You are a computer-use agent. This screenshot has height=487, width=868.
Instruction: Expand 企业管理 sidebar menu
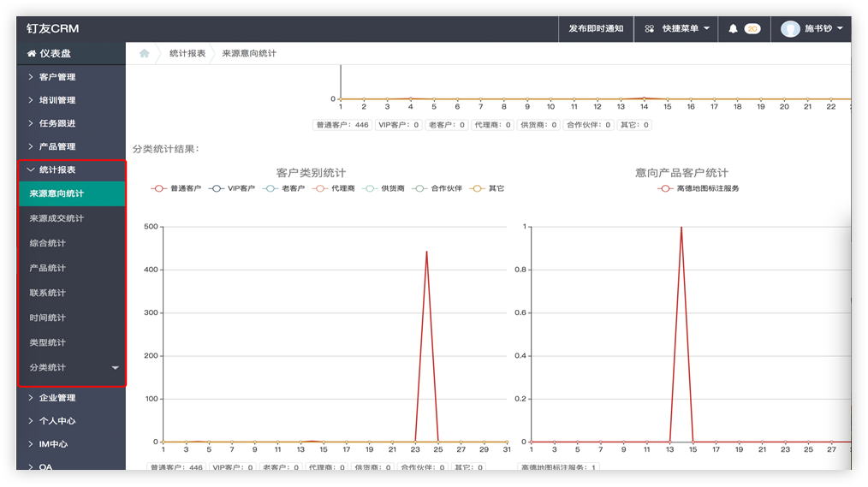[71, 398]
